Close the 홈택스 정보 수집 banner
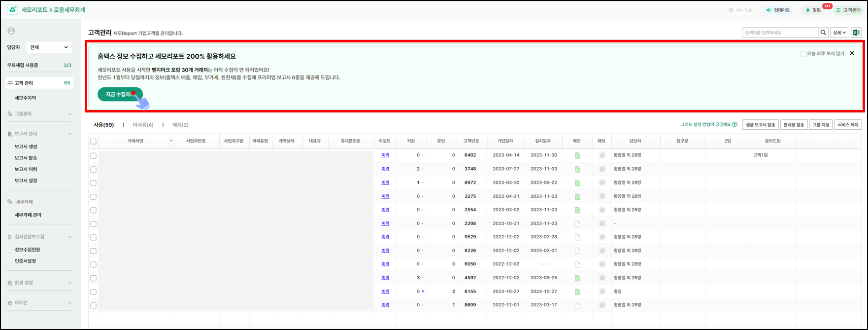The image size is (868, 330). pos(852,53)
